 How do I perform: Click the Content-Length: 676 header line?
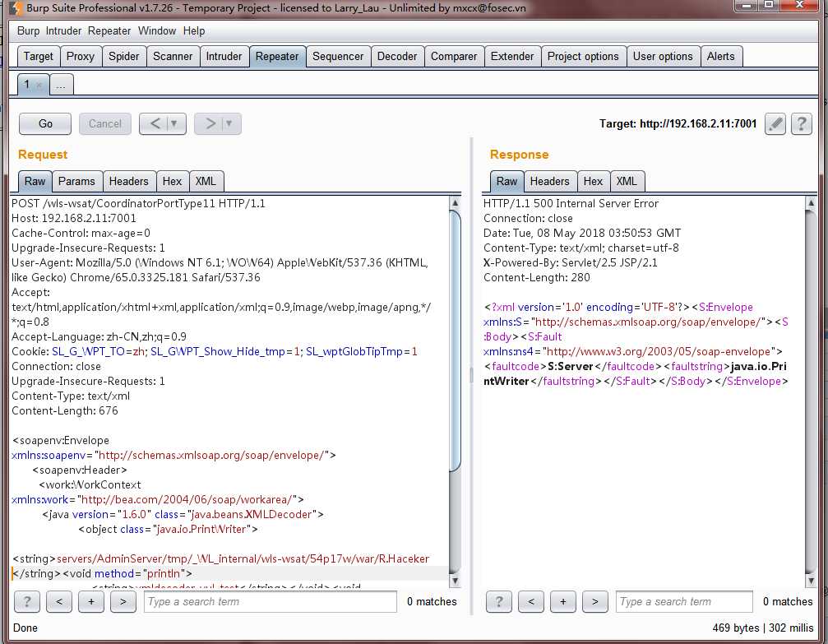click(x=65, y=410)
